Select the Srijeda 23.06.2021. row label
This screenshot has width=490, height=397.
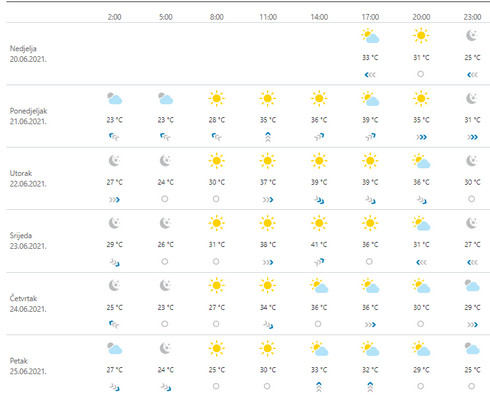[28, 241]
